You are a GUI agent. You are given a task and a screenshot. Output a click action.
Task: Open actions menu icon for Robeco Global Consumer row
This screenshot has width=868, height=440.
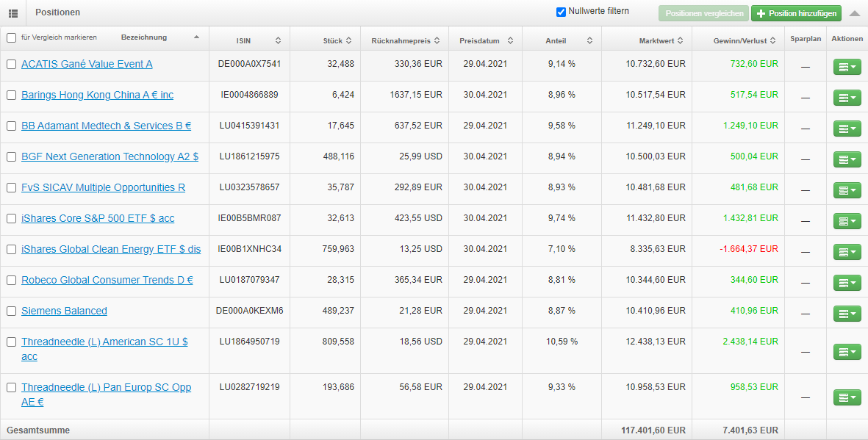coord(847,284)
